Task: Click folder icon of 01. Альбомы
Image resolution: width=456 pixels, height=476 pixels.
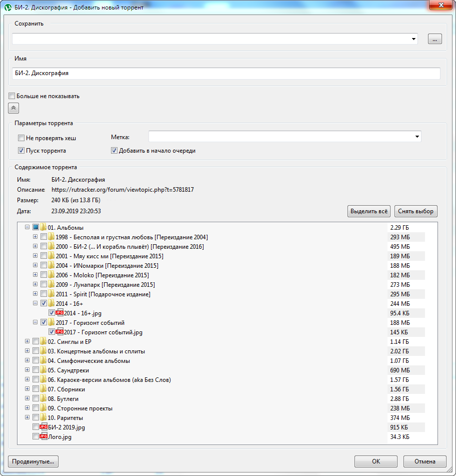Action: point(43,227)
